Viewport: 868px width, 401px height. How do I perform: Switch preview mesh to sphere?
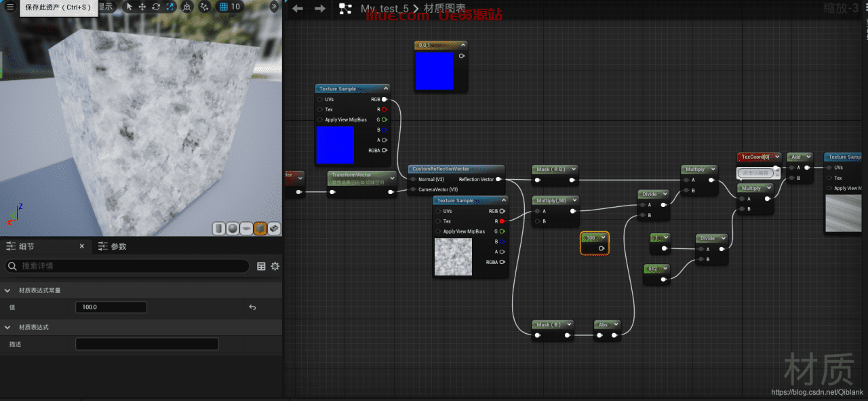tap(233, 229)
